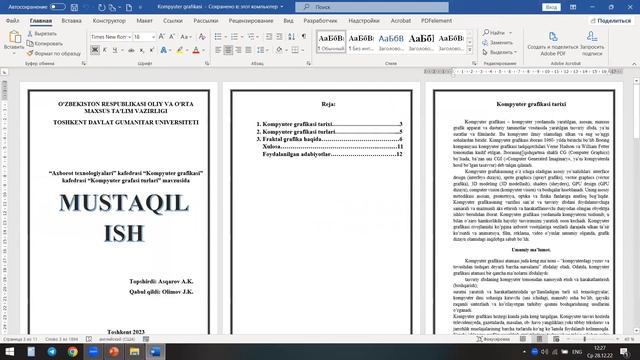This screenshot has width=640, height=360.
Task: Click the Clear formatting icon
Action: [202, 37]
